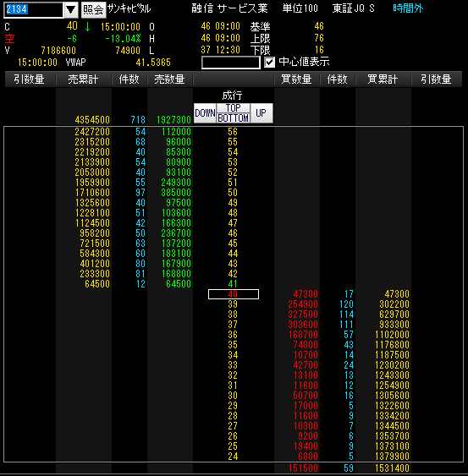Image resolution: width=468 pixels, height=476 pixels.
Task: Click sell quantity 249300 at price 51
Action: [x=176, y=183]
